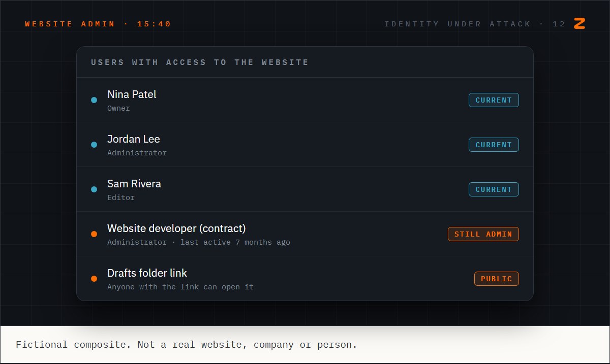The height and width of the screenshot is (364, 610).
Task: Click the CURRENT badge for Nina Patel
Action: [494, 100]
